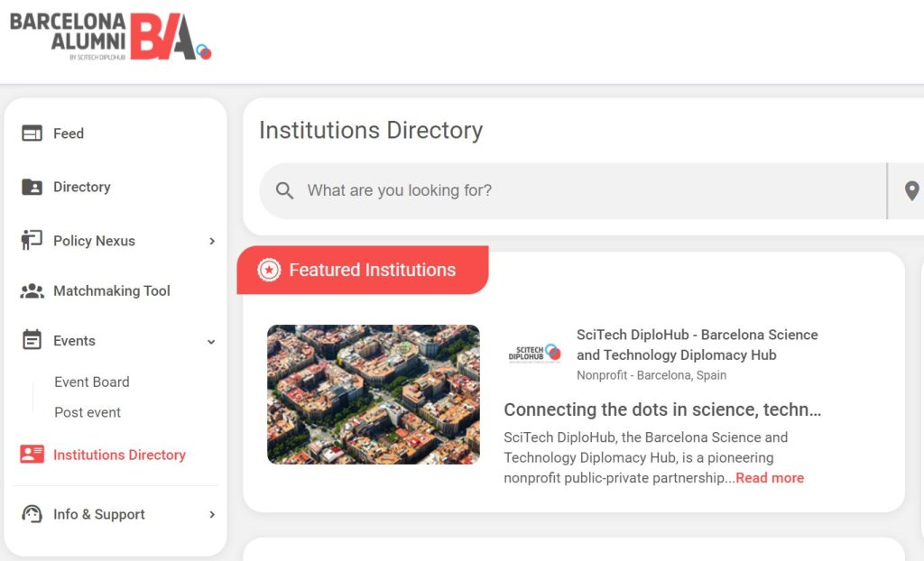Expand the Policy Nexus submenu arrow
The height and width of the screenshot is (561, 924).
click(212, 241)
